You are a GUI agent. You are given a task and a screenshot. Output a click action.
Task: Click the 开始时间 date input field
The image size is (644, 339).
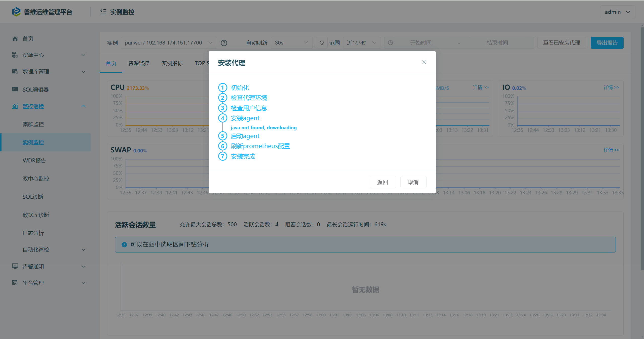(421, 43)
